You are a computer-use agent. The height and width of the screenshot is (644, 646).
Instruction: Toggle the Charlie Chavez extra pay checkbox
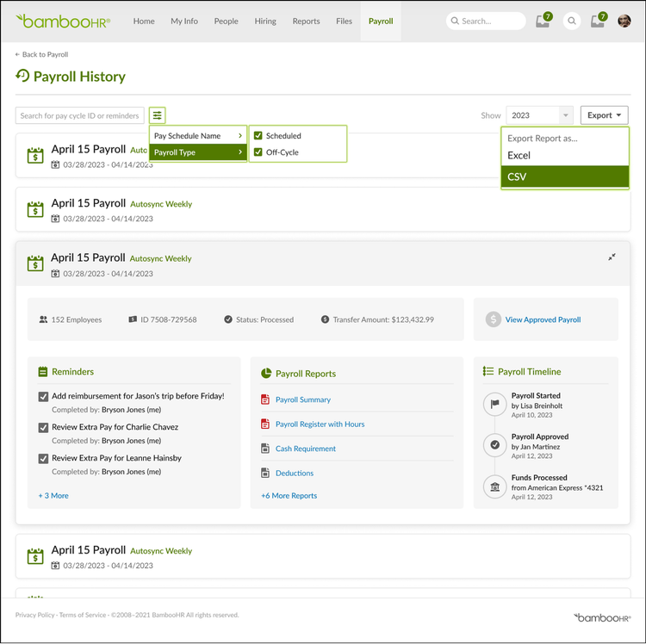coord(43,427)
